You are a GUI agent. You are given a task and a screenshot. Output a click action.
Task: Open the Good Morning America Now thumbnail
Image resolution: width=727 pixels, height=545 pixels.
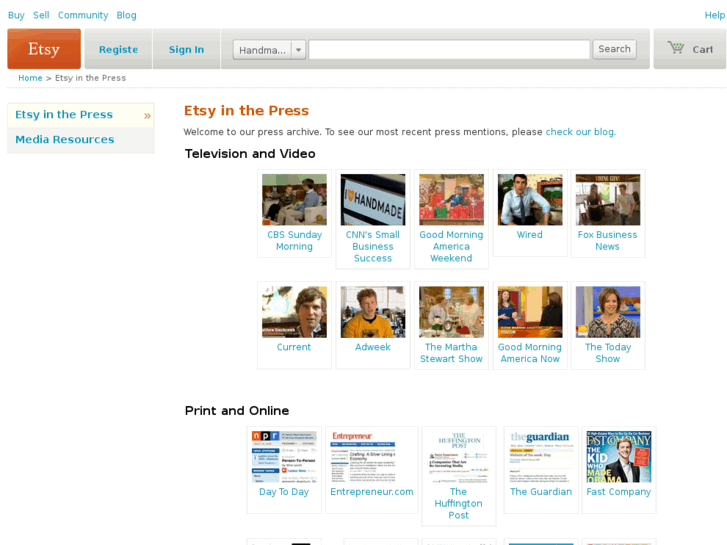tap(530, 312)
